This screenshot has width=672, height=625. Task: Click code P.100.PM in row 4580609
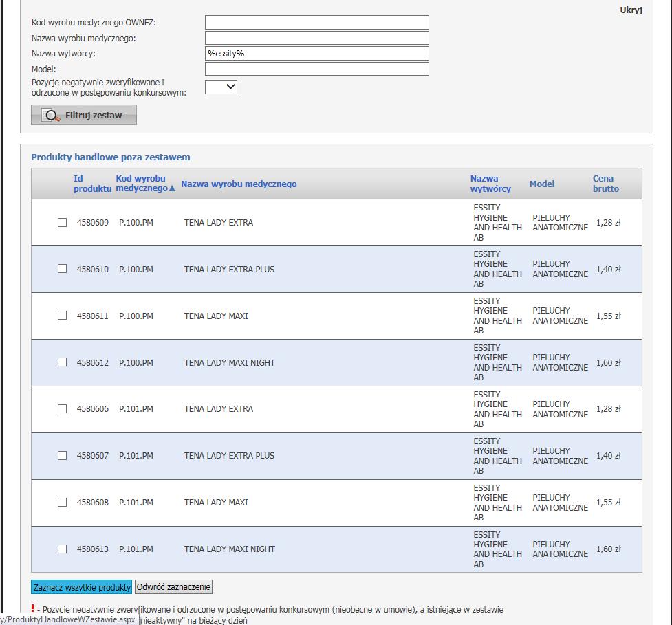(136, 222)
